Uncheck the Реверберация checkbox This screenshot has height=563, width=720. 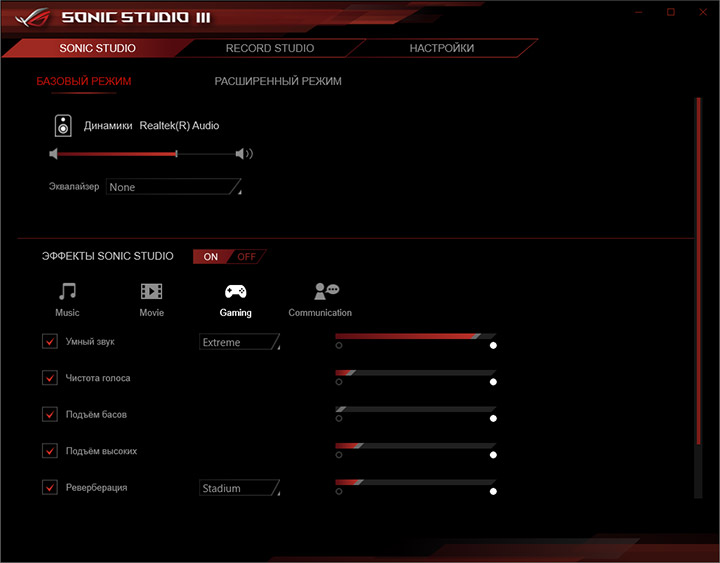click(x=50, y=487)
